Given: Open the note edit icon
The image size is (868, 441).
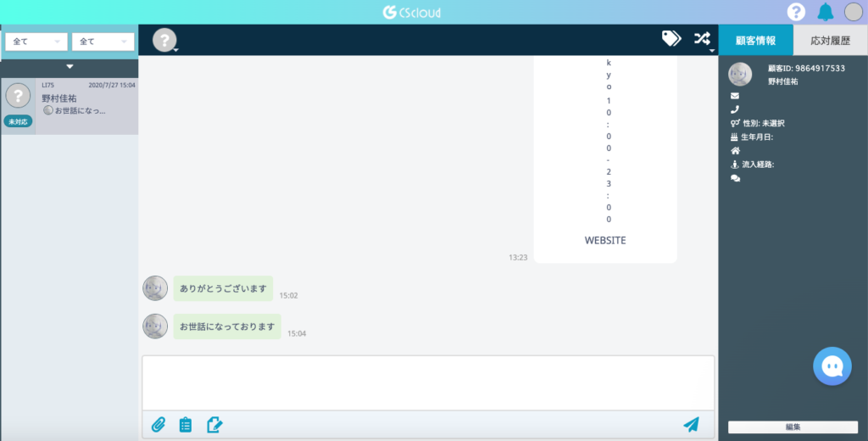Looking at the screenshot, I should pyautogui.click(x=214, y=425).
